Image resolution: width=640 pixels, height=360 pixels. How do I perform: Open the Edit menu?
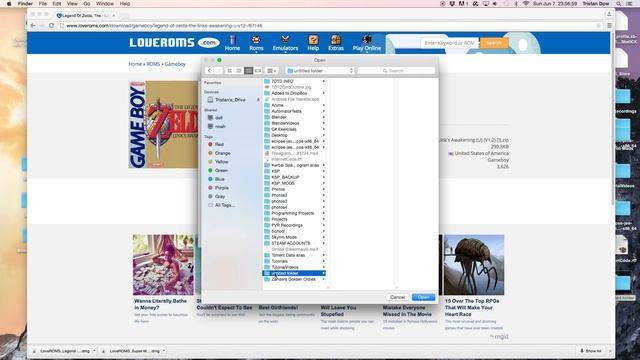click(57, 4)
